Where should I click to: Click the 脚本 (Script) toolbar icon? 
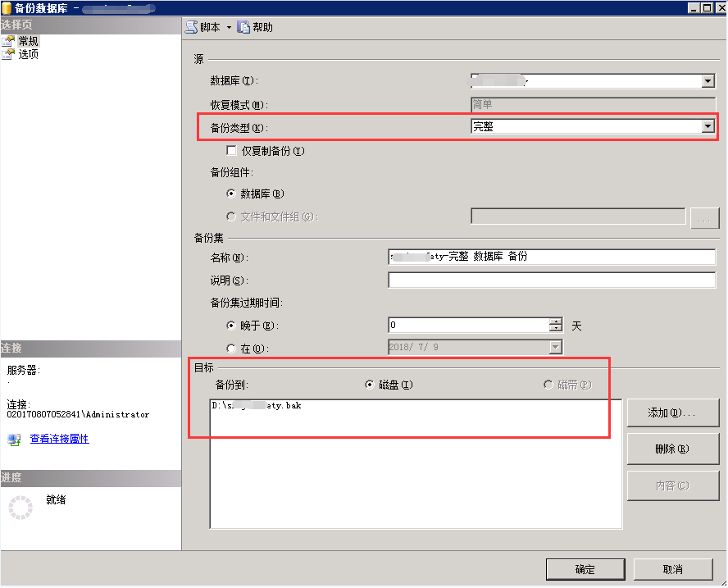click(x=192, y=27)
